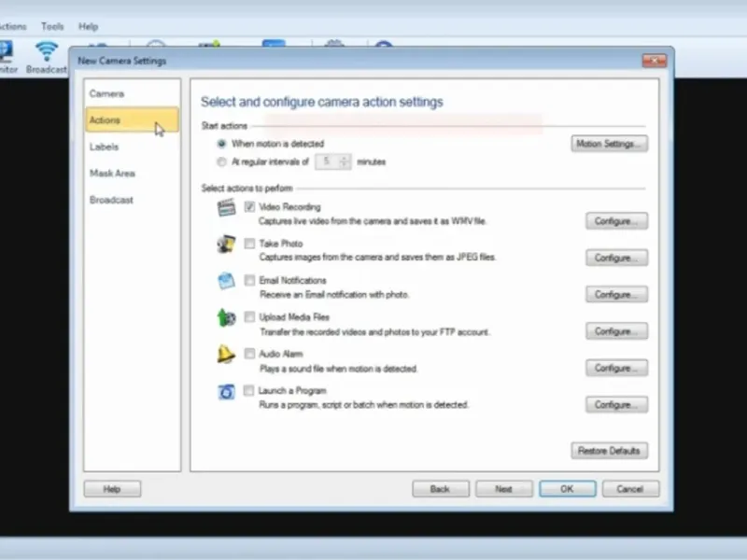Click the Next button
Screen dimensions: 747x560
(x=504, y=488)
